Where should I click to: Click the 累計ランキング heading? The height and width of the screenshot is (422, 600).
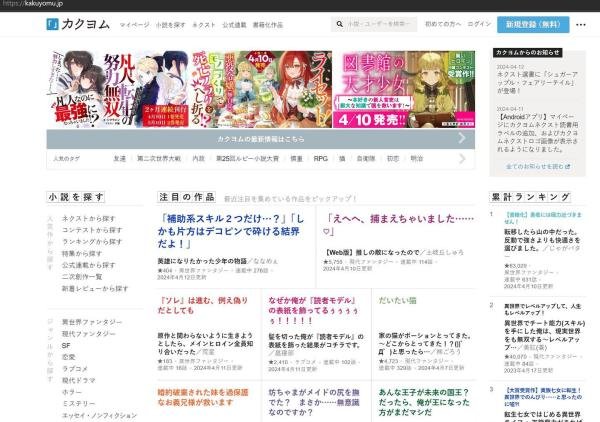530,197
